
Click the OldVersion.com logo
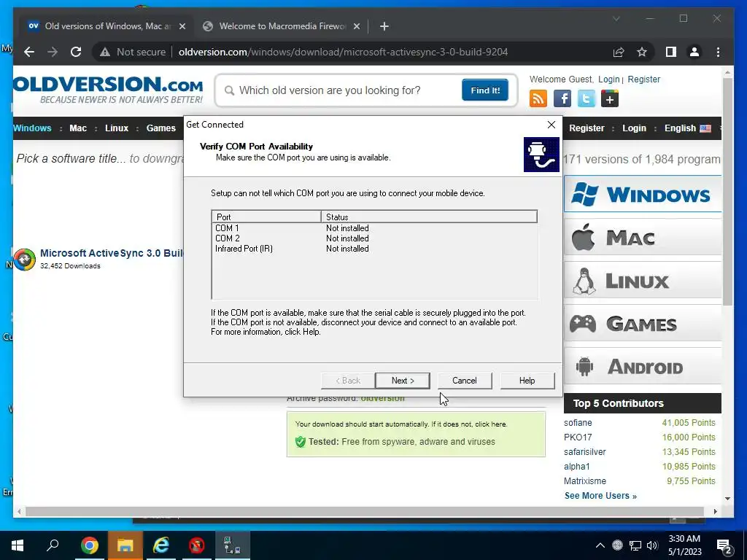pos(108,90)
